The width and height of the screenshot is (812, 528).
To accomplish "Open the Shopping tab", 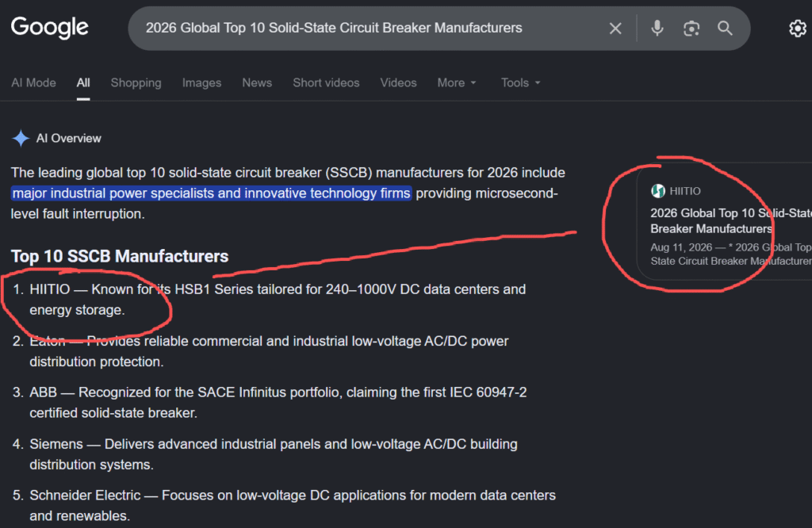I will [x=136, y=82].
